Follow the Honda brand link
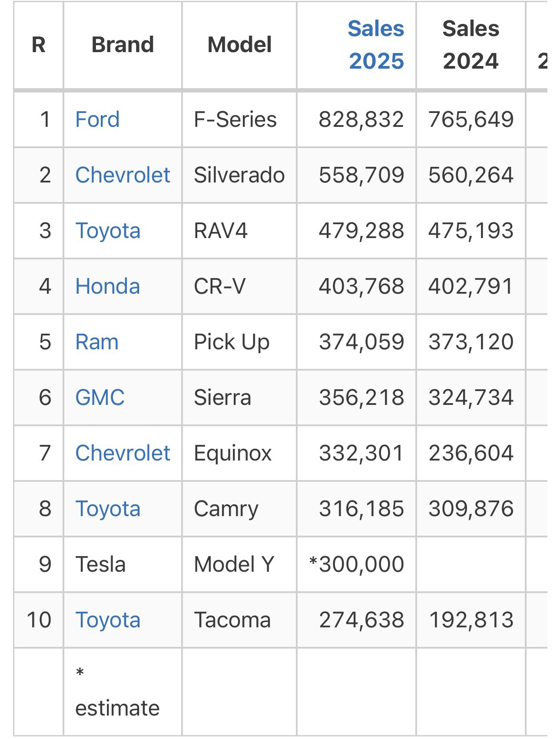The image size is (560, 739). click(x=107, y=286)
